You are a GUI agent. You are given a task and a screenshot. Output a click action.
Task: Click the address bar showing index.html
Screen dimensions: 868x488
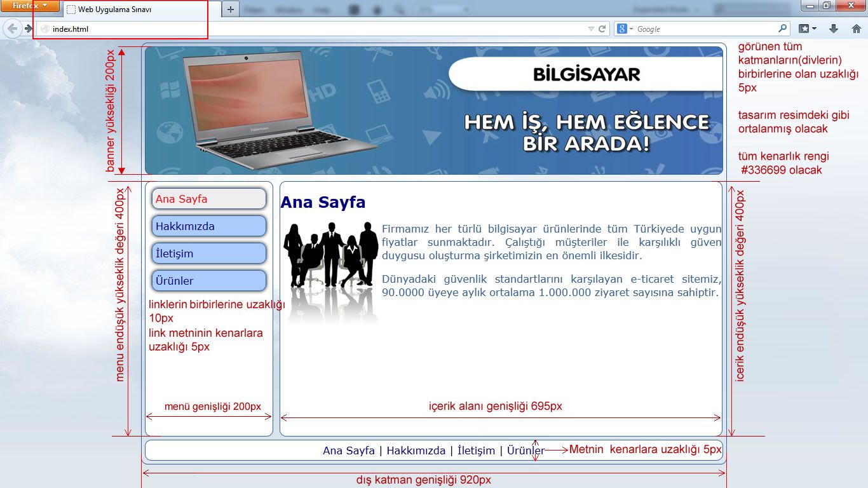[311, 29]
